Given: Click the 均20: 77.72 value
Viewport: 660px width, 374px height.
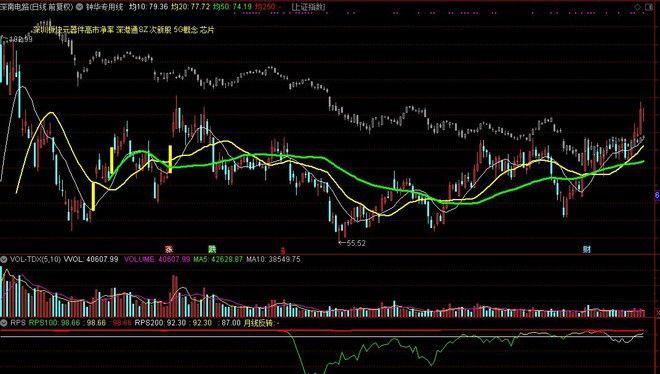Looking at the screenshot, I should (x=190, y=7).
